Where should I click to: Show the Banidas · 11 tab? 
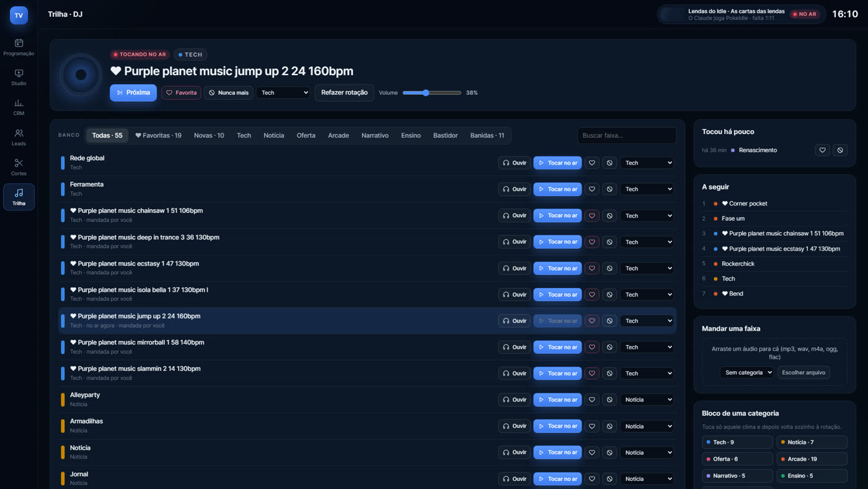487,135
